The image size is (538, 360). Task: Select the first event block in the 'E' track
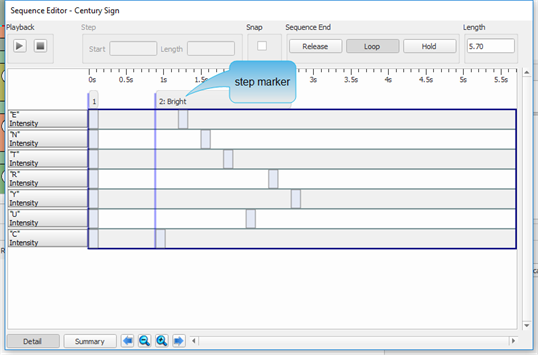[93, 119]
